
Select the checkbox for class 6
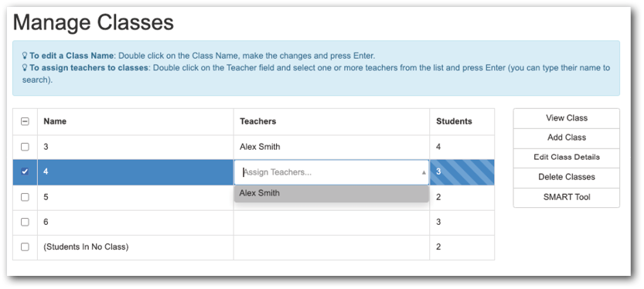tap(25, 222)
